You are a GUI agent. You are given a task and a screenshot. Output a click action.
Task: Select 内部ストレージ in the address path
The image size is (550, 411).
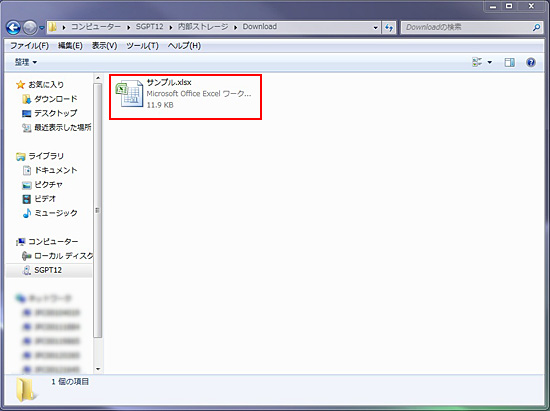click(x=203, y=27)
